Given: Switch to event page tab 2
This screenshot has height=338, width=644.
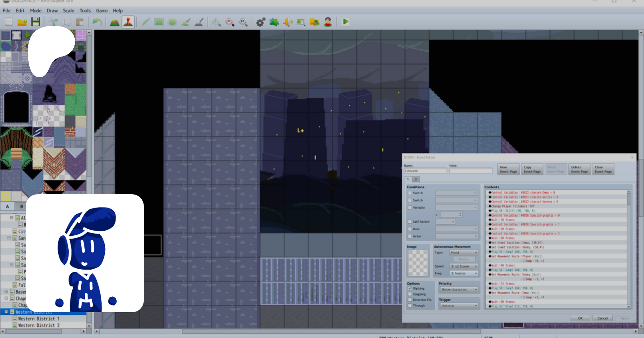Looking at the screenshot, I should pos(416,180).
